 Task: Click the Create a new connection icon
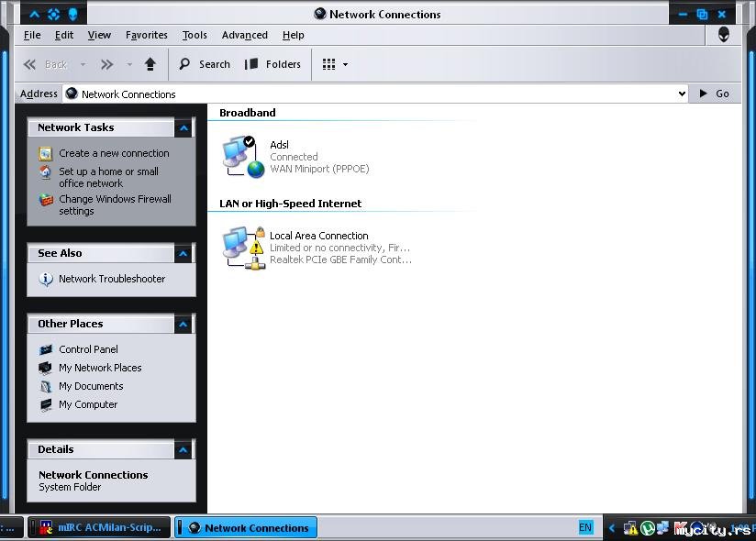coord(45,154)
